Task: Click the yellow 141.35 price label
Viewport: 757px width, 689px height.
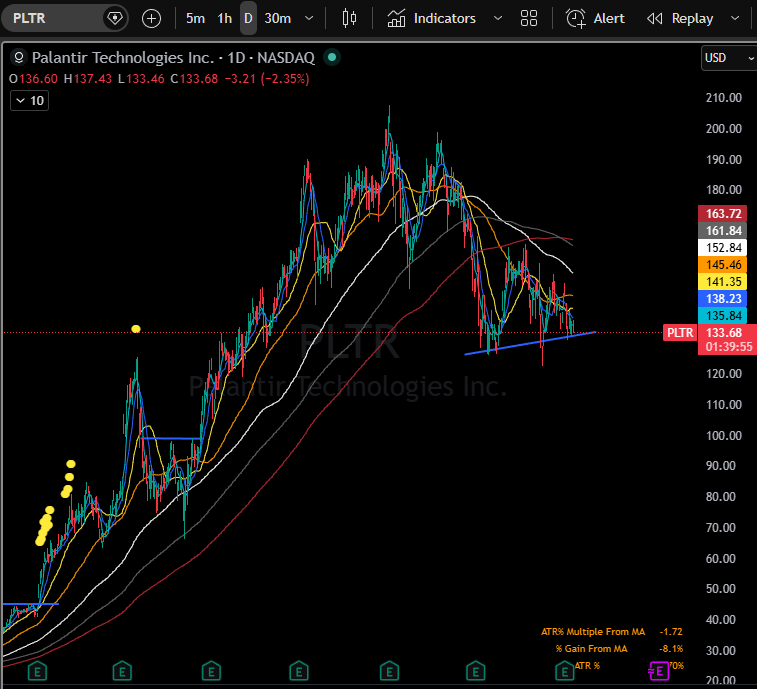Action: tap(723, 281)
